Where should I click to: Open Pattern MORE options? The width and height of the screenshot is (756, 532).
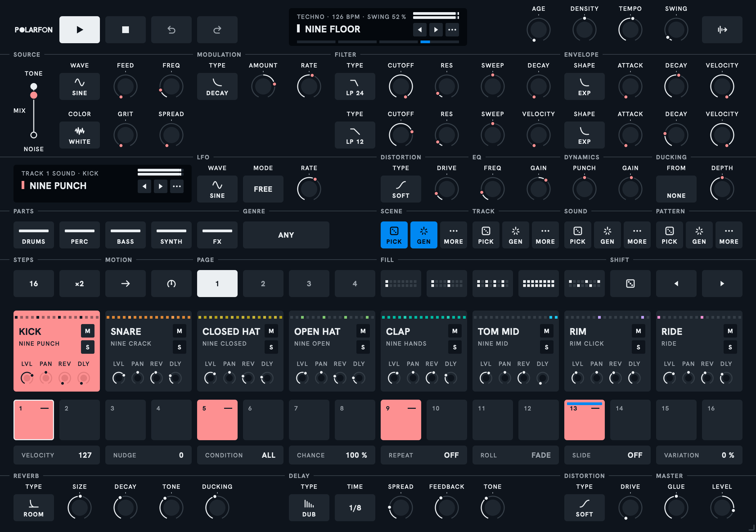[x=729, y=235]
